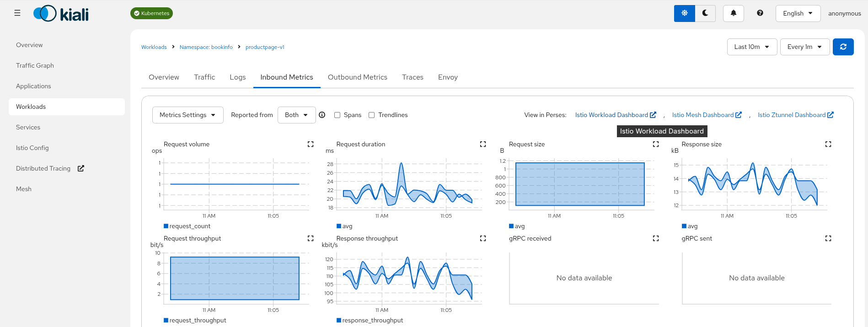This screenshot has height=327, width=868.
Task: Click the blue refresh button
Action: pos(843,47)
